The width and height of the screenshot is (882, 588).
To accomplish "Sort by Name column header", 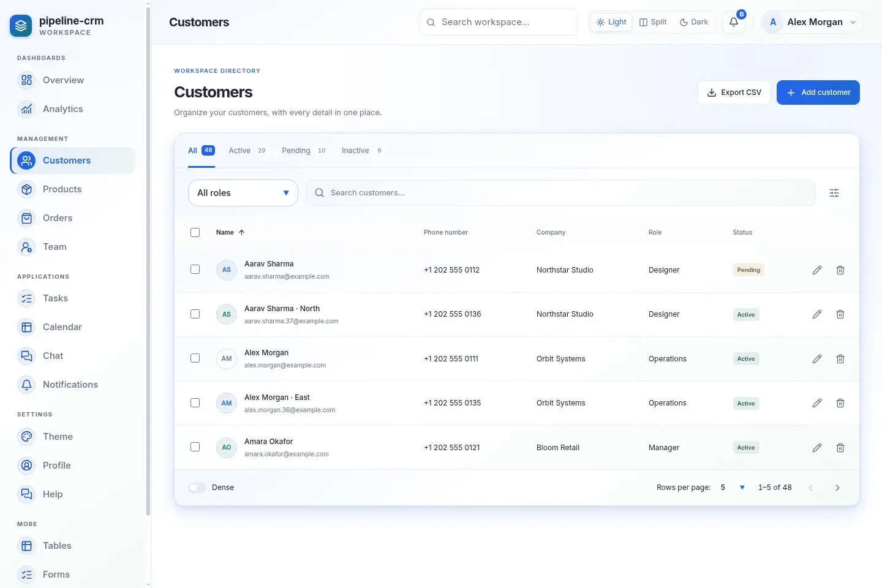I will point(230,233).
